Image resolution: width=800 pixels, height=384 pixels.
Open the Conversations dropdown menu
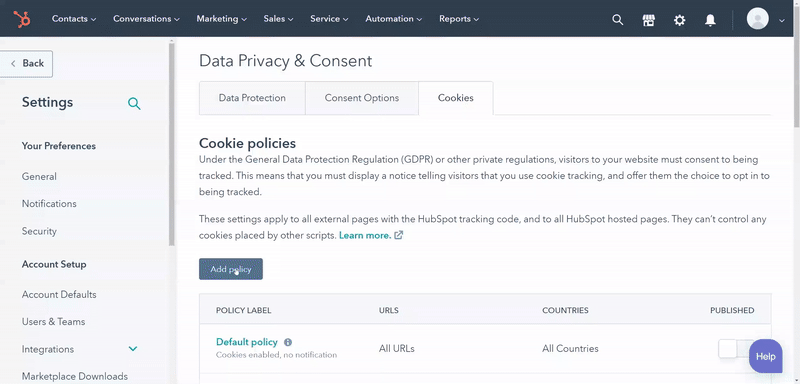click(x=146, y=19)
